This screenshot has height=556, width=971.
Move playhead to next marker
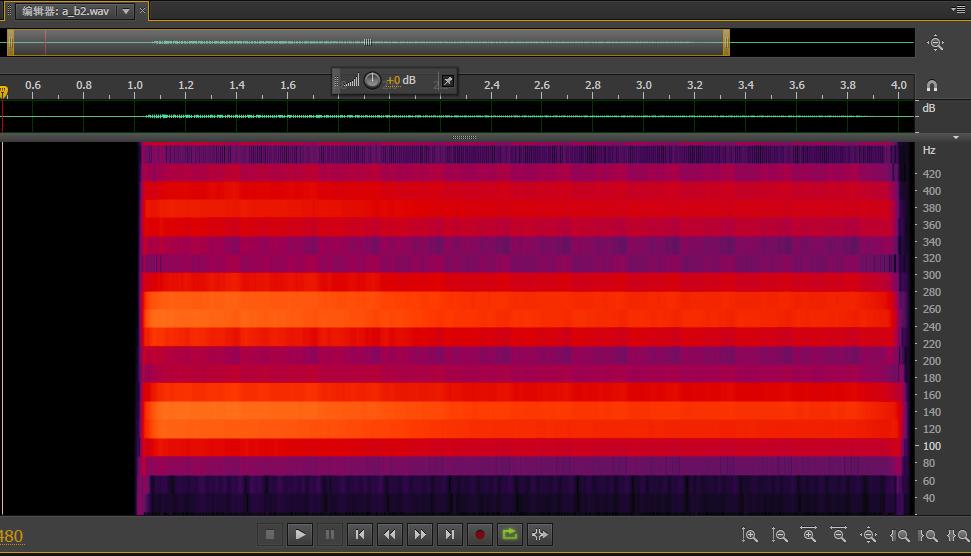tap(450, 534)
